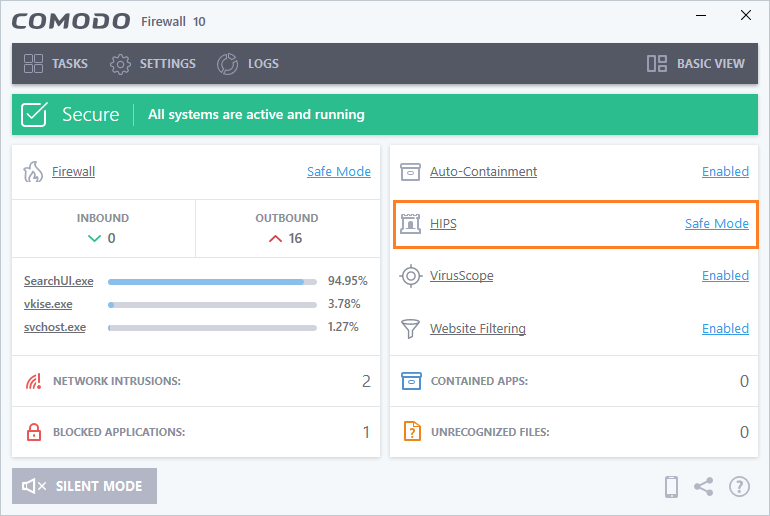This screenshot has width=770, height=516.
Task: Toggle Silent Mode button
Action: 84,486
